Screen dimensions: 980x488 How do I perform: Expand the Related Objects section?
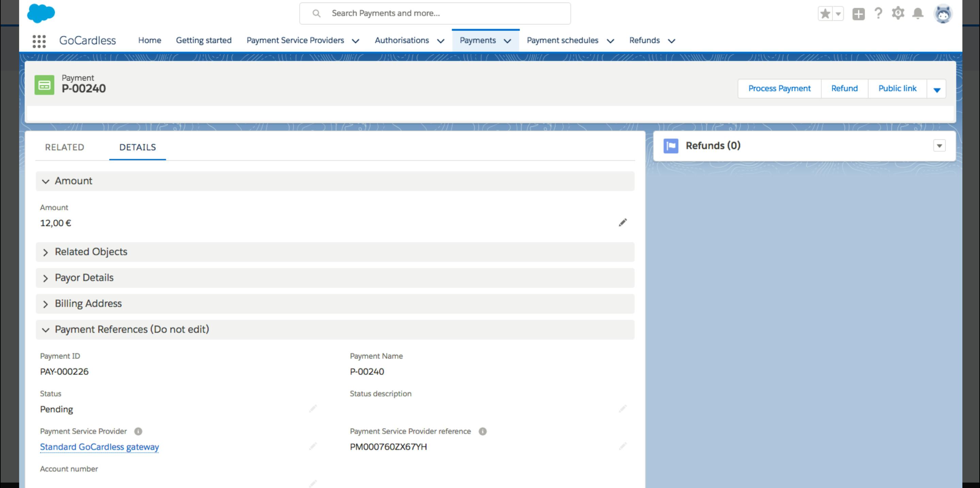click(91, 252)
